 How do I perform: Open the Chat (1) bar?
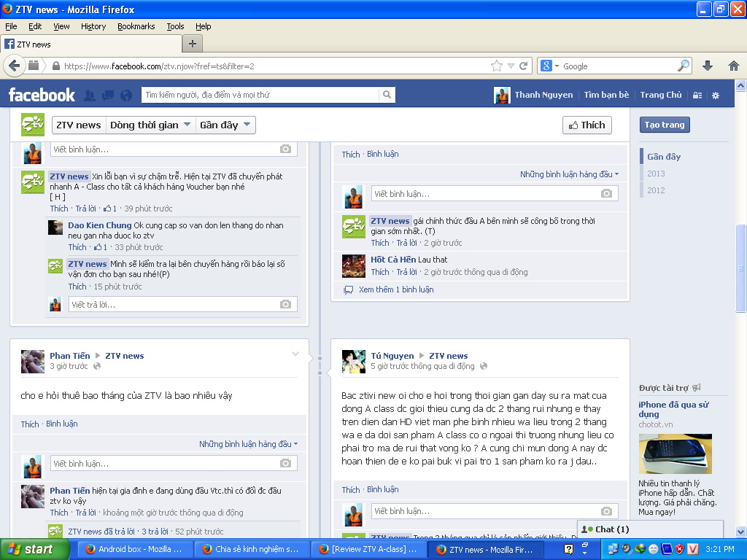point(650,529)
